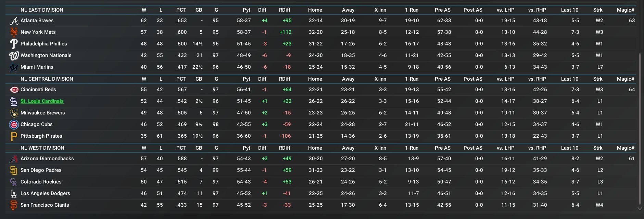Sort NL Central by RDiff column header
Screen dimensions: 644x219
pyautogui.click(x=285, y=79)
